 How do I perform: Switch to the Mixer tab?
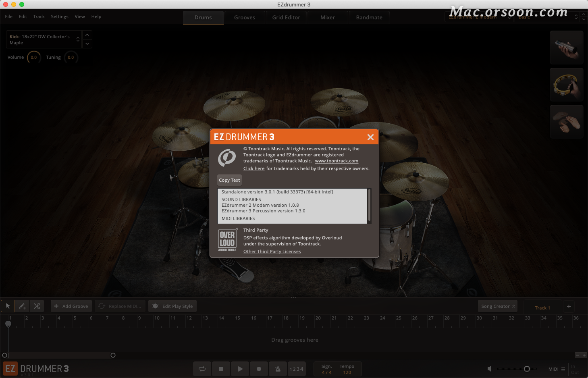click(328, 18)
